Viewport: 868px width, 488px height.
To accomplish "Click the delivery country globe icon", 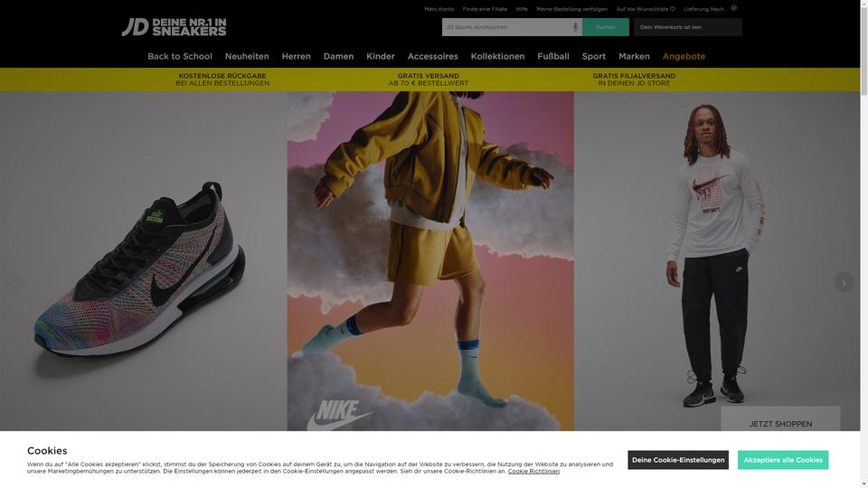I will 734,8.
